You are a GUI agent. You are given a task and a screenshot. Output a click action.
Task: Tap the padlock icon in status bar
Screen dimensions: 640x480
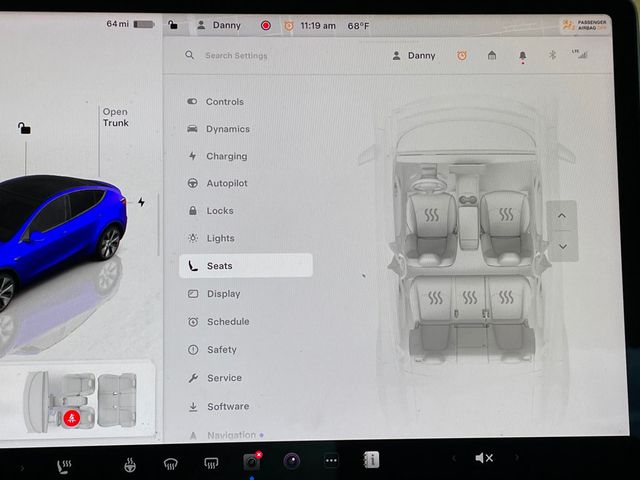[173, 25]
